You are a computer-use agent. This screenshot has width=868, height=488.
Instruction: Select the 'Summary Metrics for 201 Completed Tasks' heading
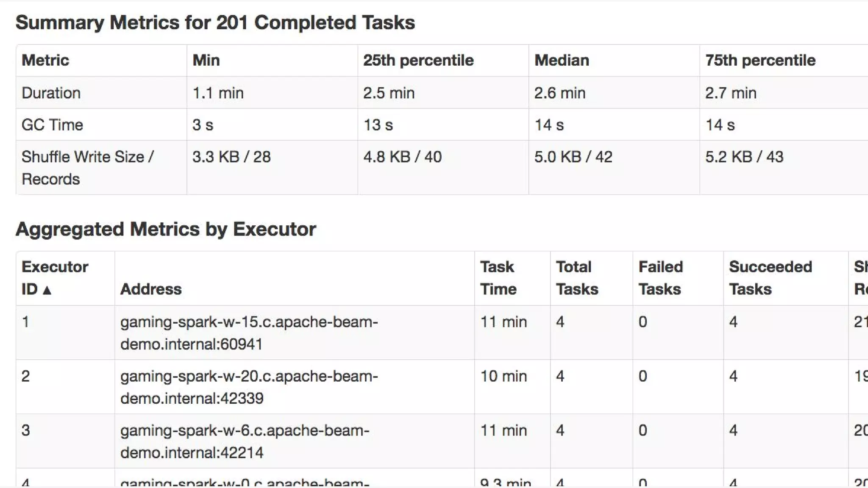[x=215, y=22]
